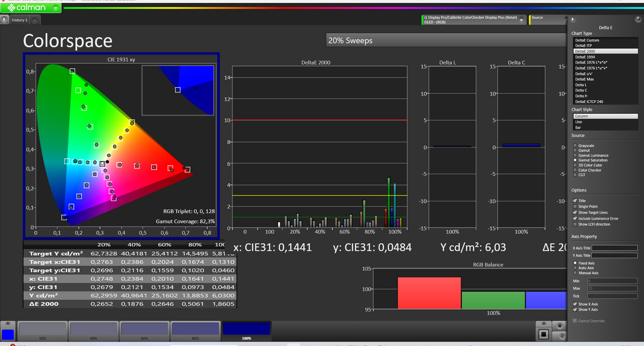Viewport: 644px width, 346px height.
Task: Switch to the History 1 tab
Action: click(x=20, y=20)
